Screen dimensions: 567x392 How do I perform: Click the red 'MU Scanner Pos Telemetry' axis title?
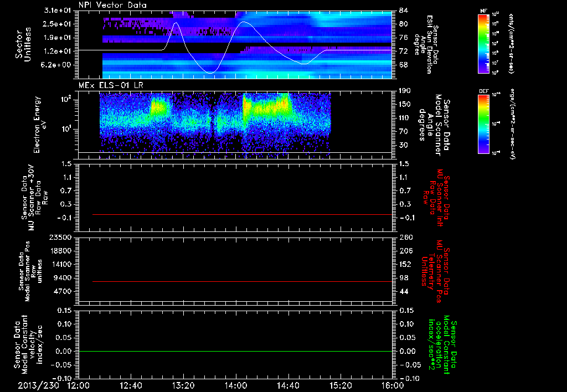click(435, 271)
